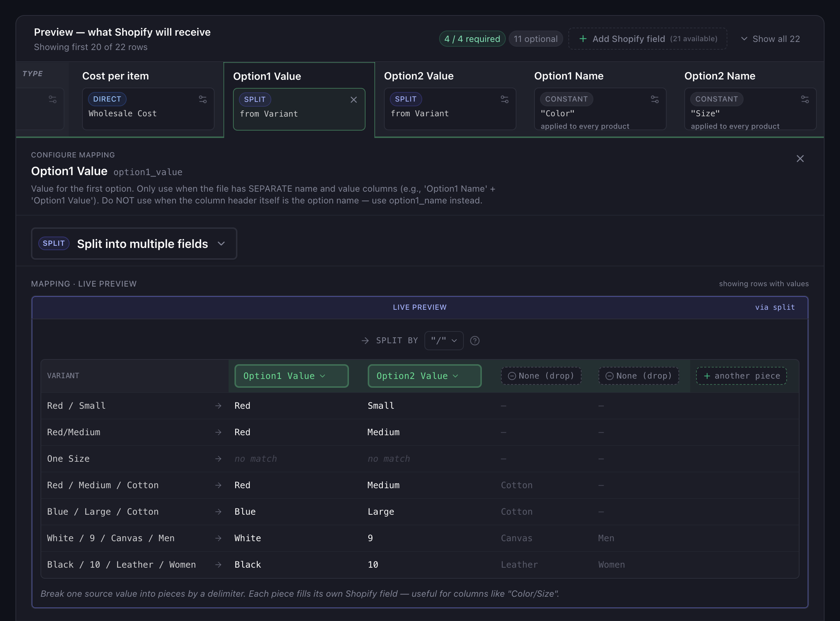Click the LIVE PREVIEW header bar
This screenshot has width=840, height=621.
tap(420, 308)
